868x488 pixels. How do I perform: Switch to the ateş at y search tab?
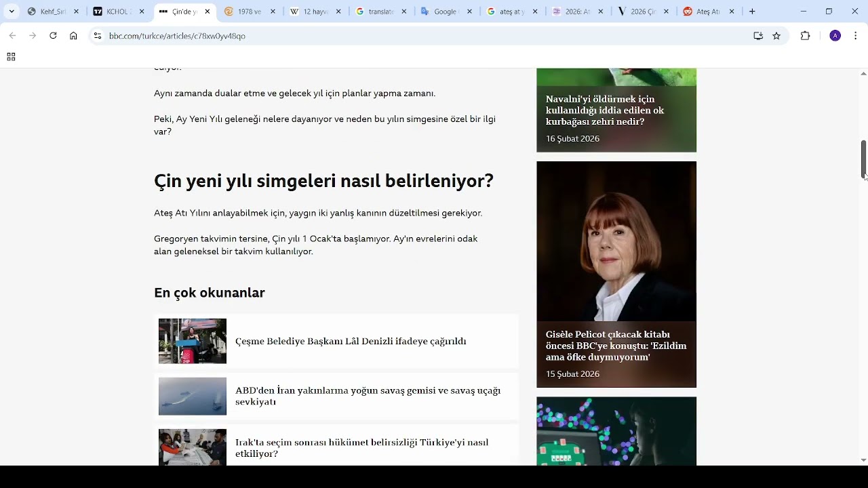coord(511,12)
